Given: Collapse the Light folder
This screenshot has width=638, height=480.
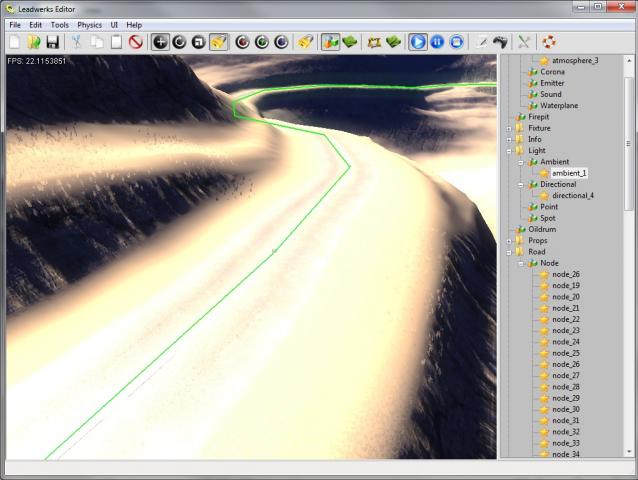Looking at the screenshot, I should [509, 151].
